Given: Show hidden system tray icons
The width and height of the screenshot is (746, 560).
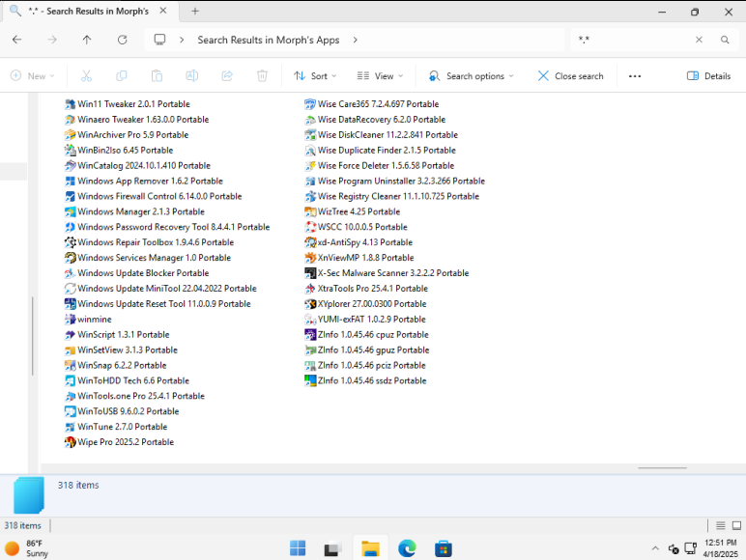Looking at the screenshot, I should coord(655,548).
